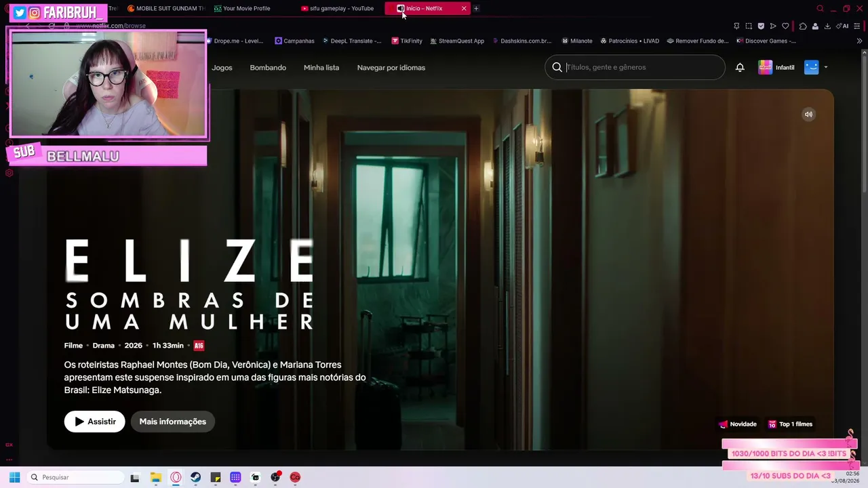
Task: Click the red round taskbar app icon
Action: pos(295,477)
